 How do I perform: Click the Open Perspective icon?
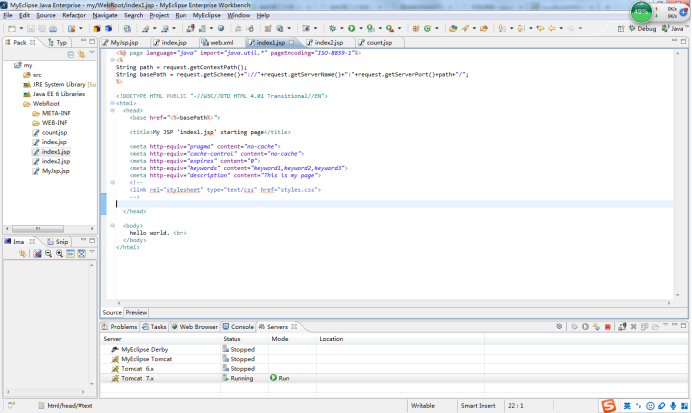pyautogui.click(x=621, y=29)
